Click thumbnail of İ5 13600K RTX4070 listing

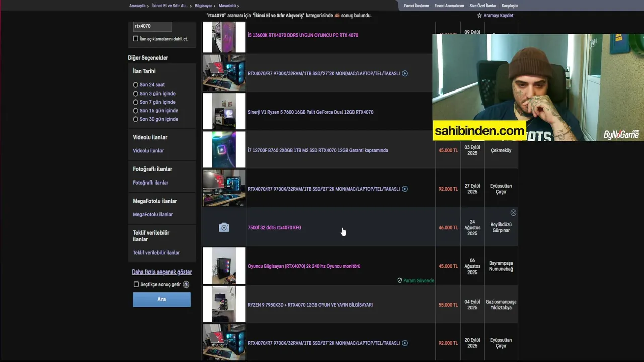[x=224, y=37]
